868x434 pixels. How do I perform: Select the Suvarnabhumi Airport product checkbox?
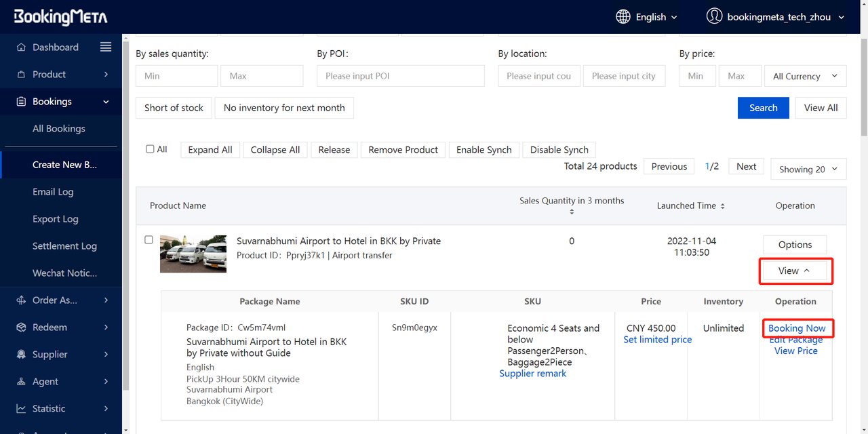click(149, 240)
